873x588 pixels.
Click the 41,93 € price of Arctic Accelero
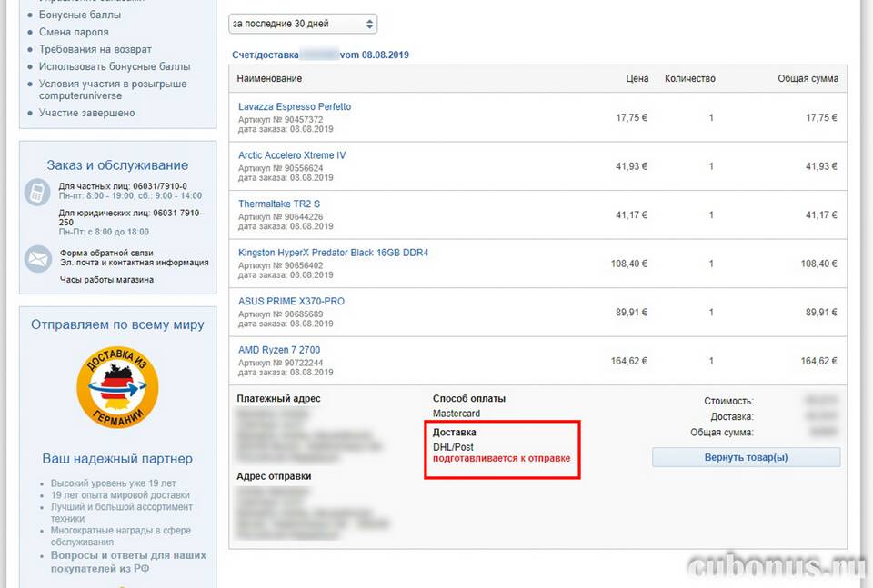tap(631, 166)
